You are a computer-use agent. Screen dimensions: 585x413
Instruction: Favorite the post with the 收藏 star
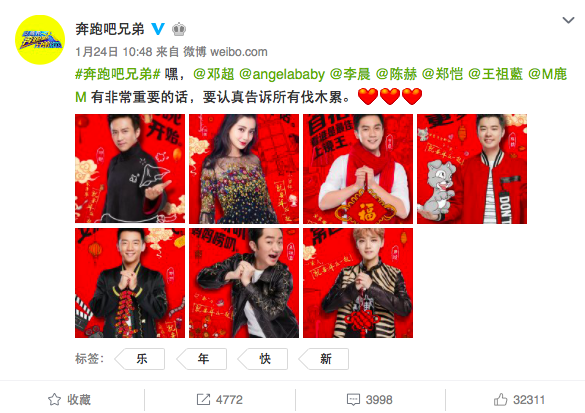[69, 400]
